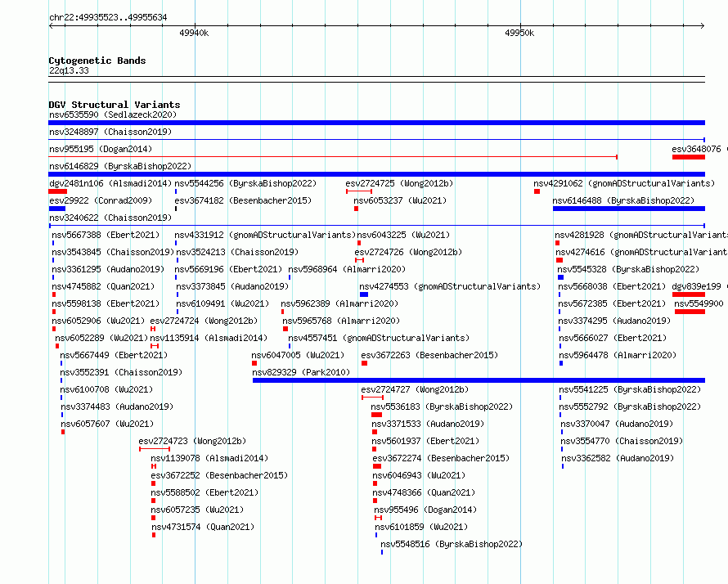The image size is (728, 584).
Task: Open the nsv5549900 variant
Action: tap(699, 303)
